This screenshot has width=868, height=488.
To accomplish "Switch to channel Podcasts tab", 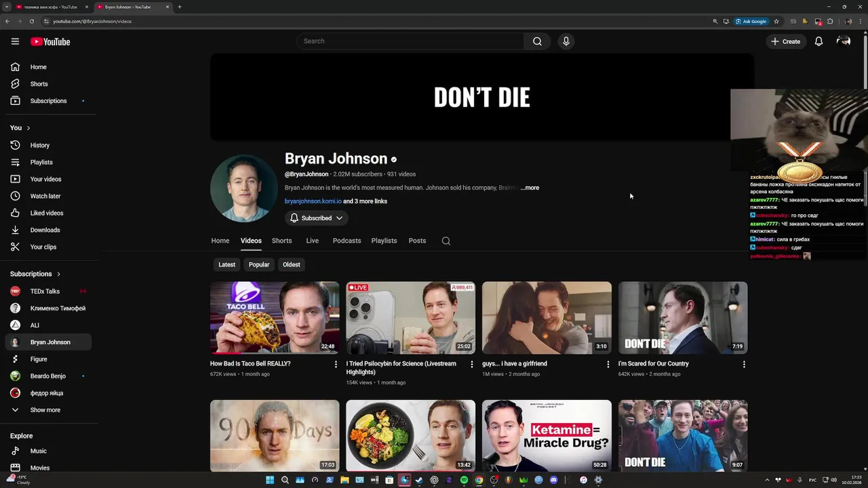I will (x=347, y=241).
